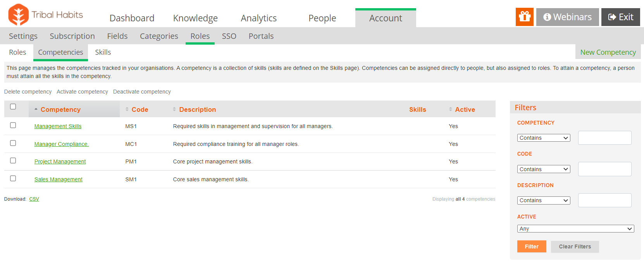The image size is (644, 262).
Task: Open the Code filter Contains dropdown
Action: pos(544,169)
